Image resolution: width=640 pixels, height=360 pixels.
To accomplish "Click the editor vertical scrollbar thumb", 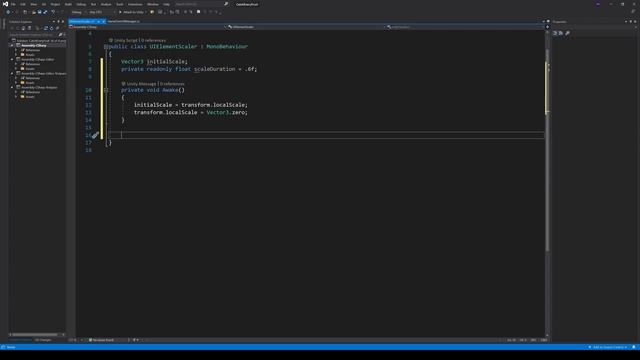I will pyautogui.click(x=547, y=149).
